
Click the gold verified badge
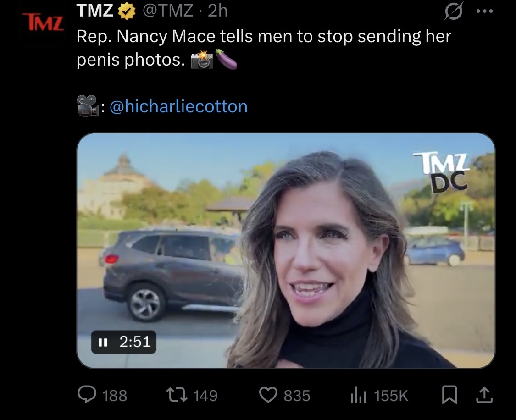coord(127,11)
